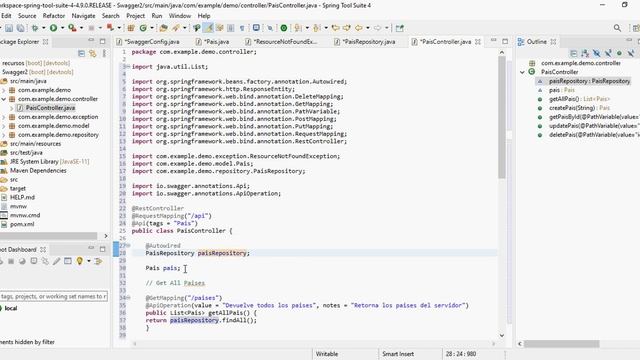
Task: Select pom.xml in Package Explorer
Action: [22, 224]
